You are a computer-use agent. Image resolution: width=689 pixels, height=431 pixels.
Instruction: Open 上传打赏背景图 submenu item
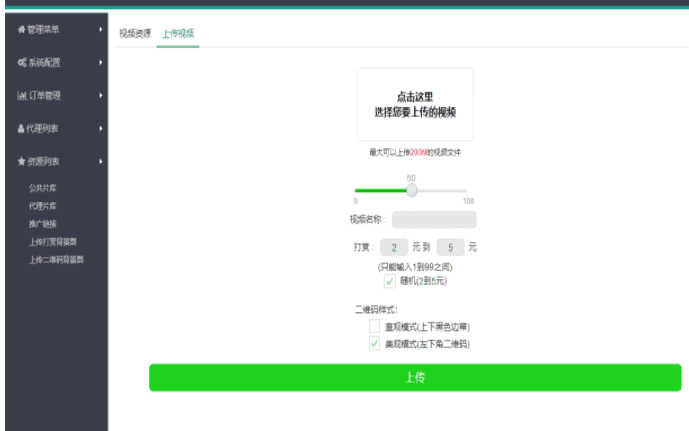point(53,242)
